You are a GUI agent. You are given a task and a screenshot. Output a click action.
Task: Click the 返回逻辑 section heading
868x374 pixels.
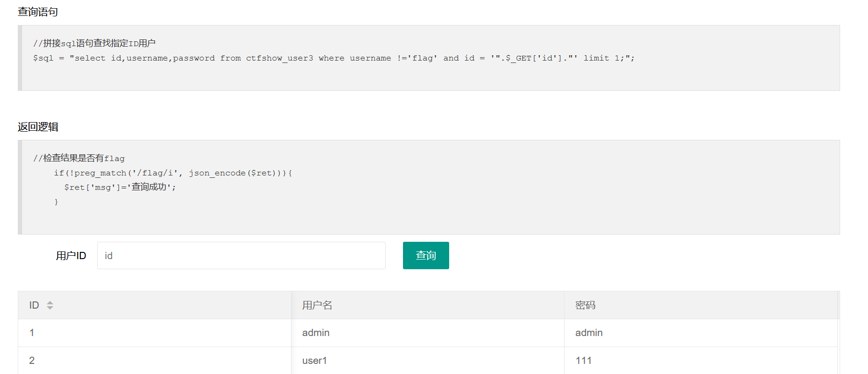[x=38, y=127]
